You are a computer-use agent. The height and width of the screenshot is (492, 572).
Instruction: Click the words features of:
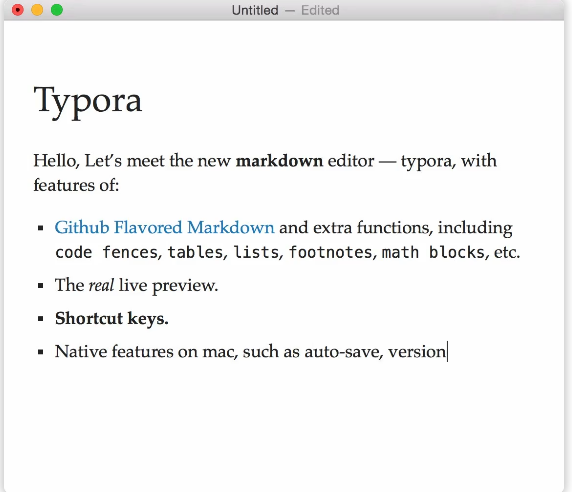[x=76, y=185]
